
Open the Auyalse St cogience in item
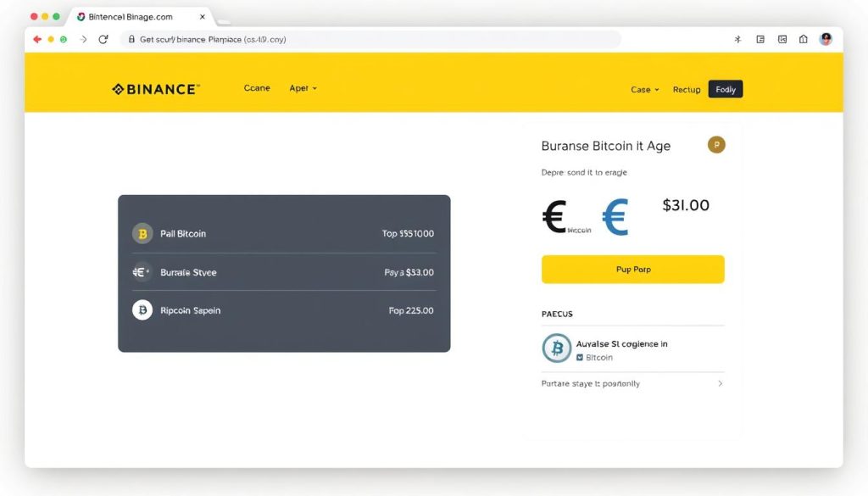coord(632,348)
